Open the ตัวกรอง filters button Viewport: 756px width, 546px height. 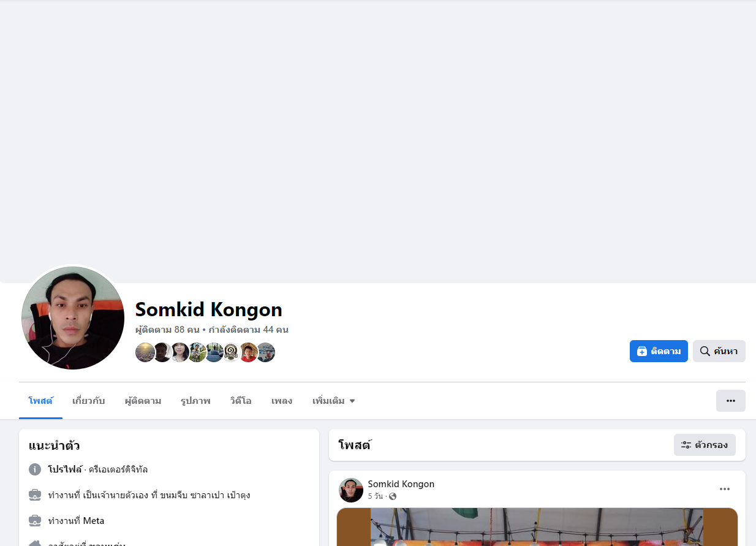(705, 445)
